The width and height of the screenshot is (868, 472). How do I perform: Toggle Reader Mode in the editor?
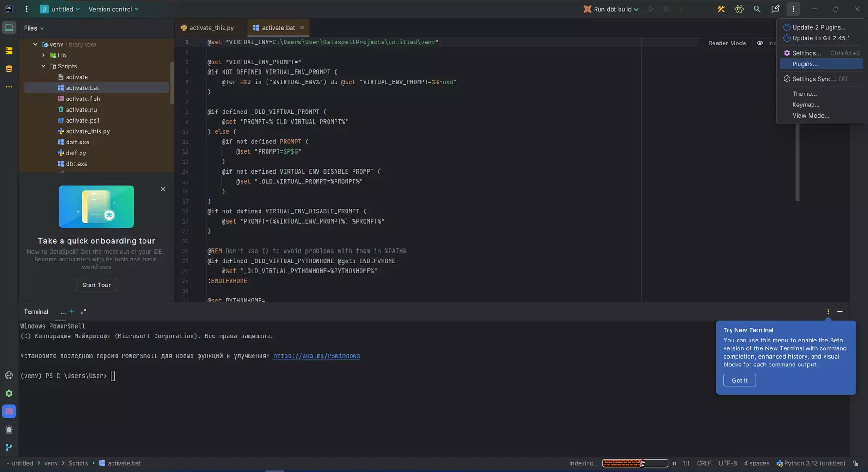726,43
